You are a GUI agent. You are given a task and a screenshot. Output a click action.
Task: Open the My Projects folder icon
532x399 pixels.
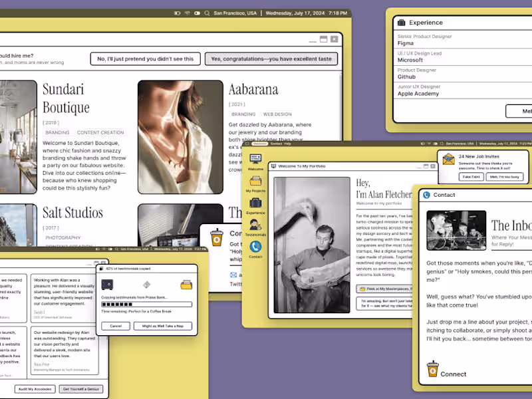tap(255, 181)
